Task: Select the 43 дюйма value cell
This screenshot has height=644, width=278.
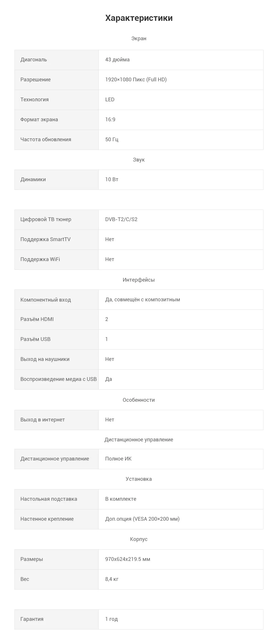Action: point(181,60)
